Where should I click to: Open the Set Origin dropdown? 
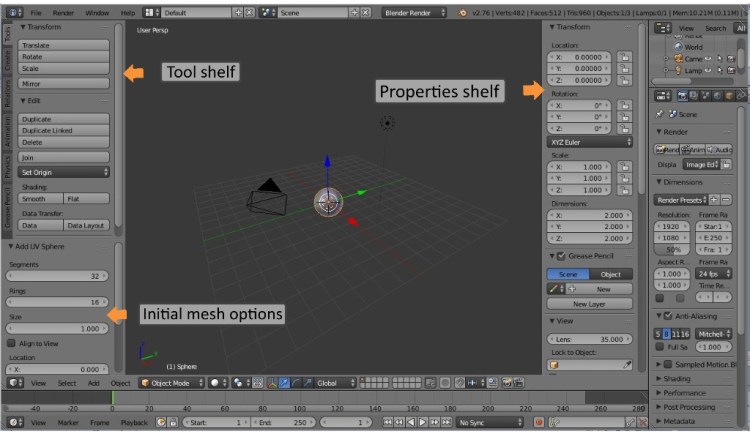click(64, 172)
